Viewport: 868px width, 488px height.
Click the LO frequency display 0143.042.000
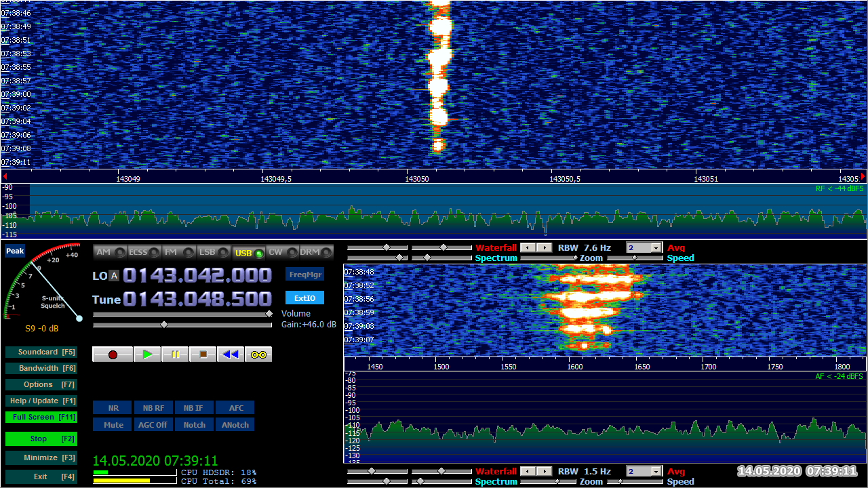click(197, 276)
